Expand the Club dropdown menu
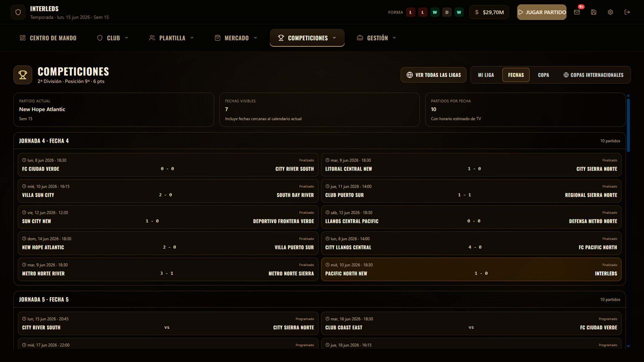Screen dimensions: 644x362 pos(113,38)
